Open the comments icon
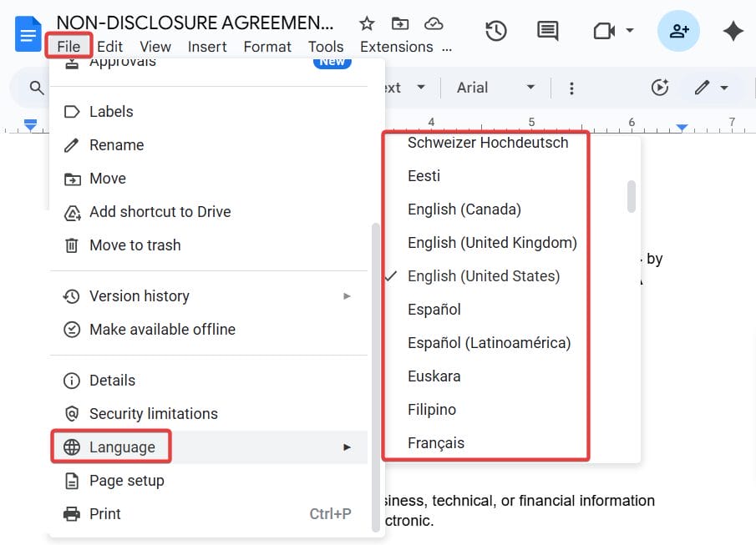The height and width of the screenshot is (545, 756). point(548,32)
